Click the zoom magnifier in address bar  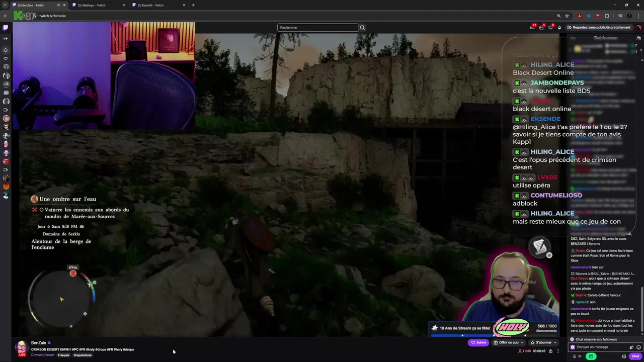(x=558, y=16)
